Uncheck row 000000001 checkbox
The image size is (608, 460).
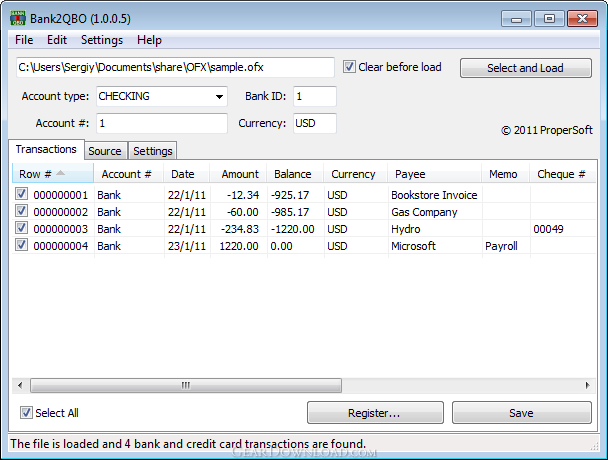21,194
